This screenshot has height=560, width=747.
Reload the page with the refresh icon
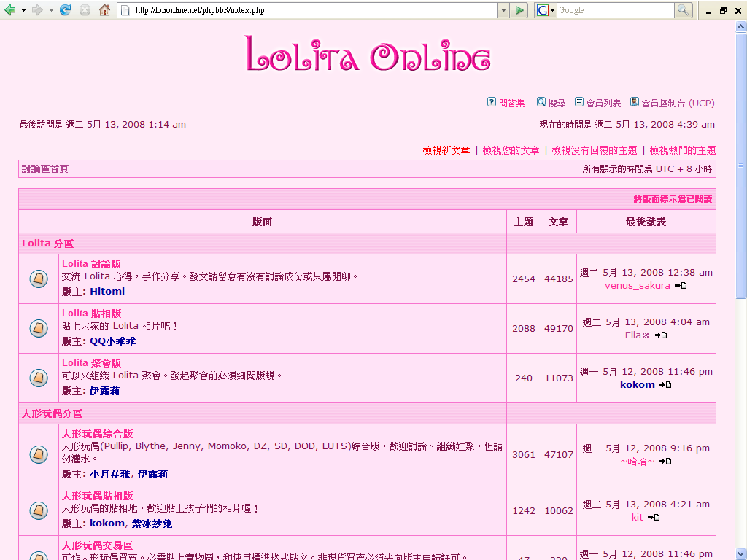[65, 10]
